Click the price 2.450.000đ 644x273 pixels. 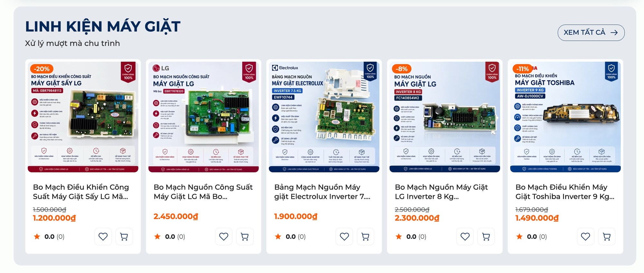[x=176, y=217]
